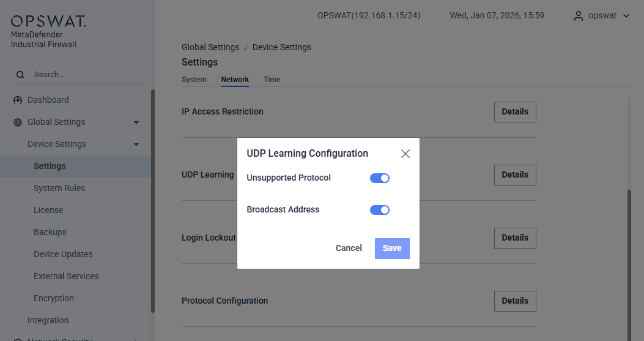The image size is (644, 341).
Task: Disable the Broadcast Address toggle
Action: click(380, 210)
